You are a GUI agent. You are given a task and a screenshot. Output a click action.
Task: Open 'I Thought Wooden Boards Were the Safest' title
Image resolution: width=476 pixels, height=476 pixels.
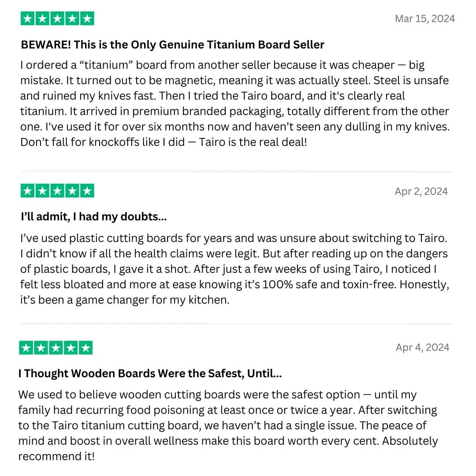[x=150, y=373]
